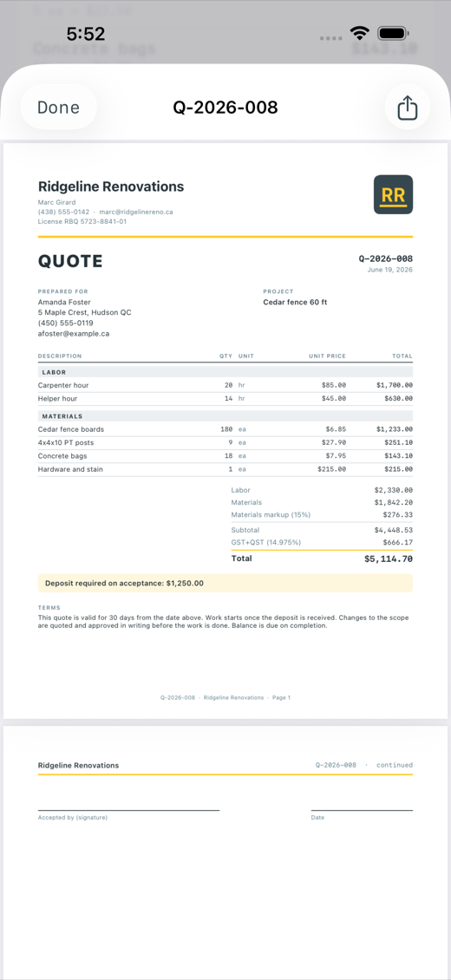Screen dimensions: 451x980
Task: Select quote date June 19, 2026
Action: pyautogui.click(x=390, y=270)
